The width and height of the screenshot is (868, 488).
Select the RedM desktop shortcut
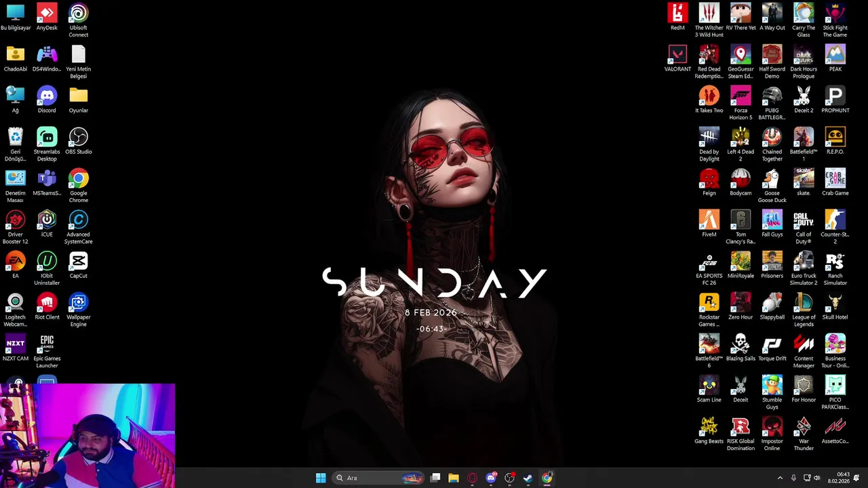677,17
